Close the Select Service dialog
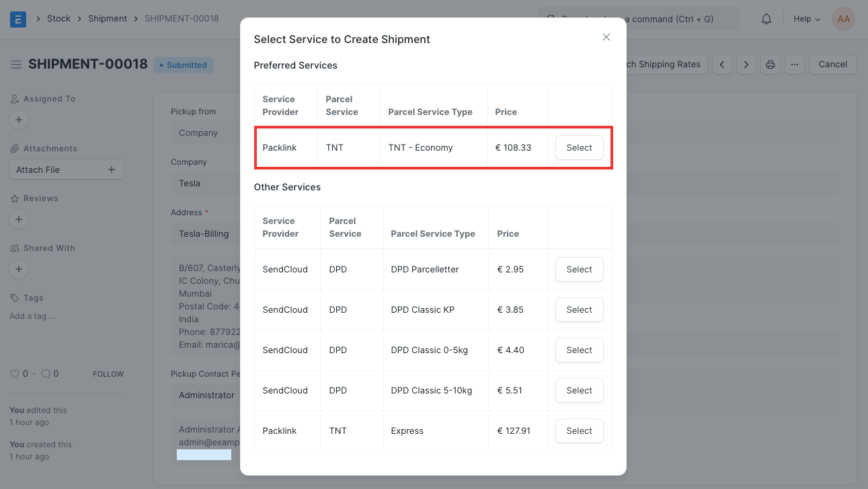The image size is (868, 489). tap(606, 37)
